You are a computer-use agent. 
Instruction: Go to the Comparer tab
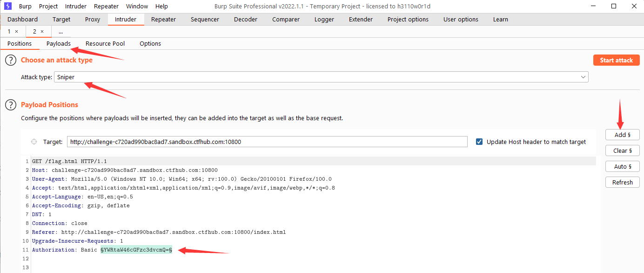coord(286,20)
